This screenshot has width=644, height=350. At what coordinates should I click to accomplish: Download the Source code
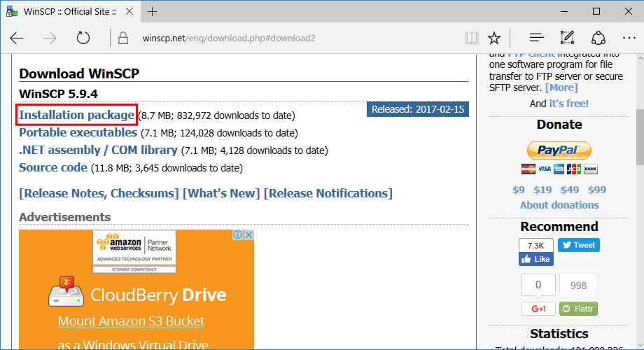tap(53, 167)
